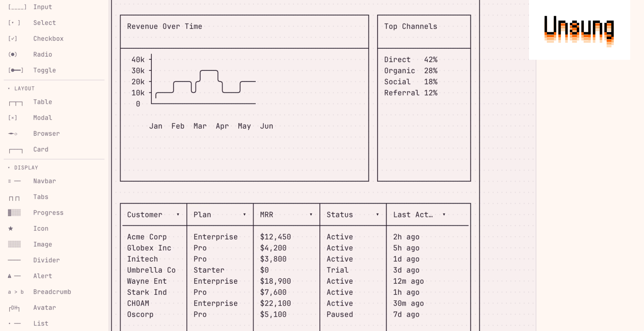This screenshot has width=644, height=331.
Task: Choose the Alert component icon
Action: pos(14,276)
